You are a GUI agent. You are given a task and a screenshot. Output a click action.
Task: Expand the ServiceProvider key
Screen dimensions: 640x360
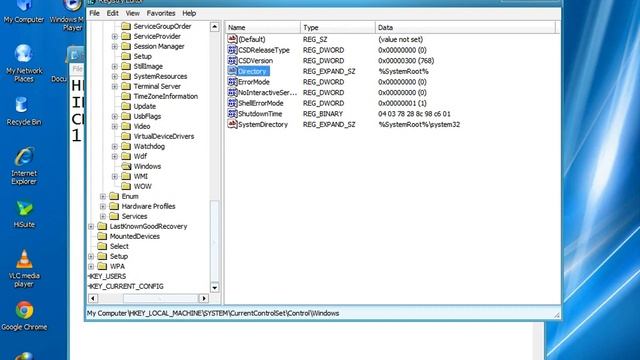115,37
